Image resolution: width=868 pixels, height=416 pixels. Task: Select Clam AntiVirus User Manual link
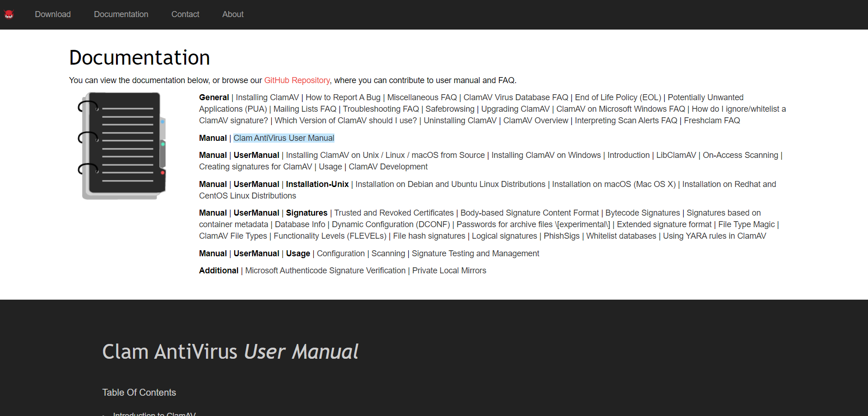284,138
